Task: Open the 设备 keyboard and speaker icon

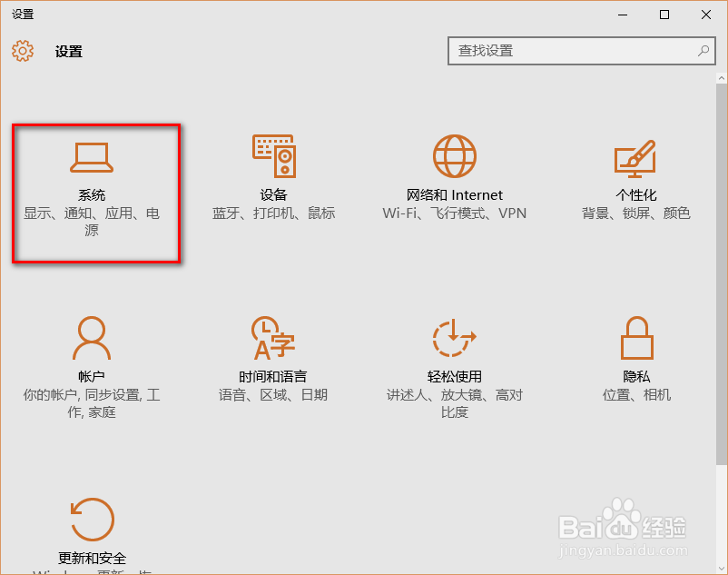Action: [x=274, y=156]
